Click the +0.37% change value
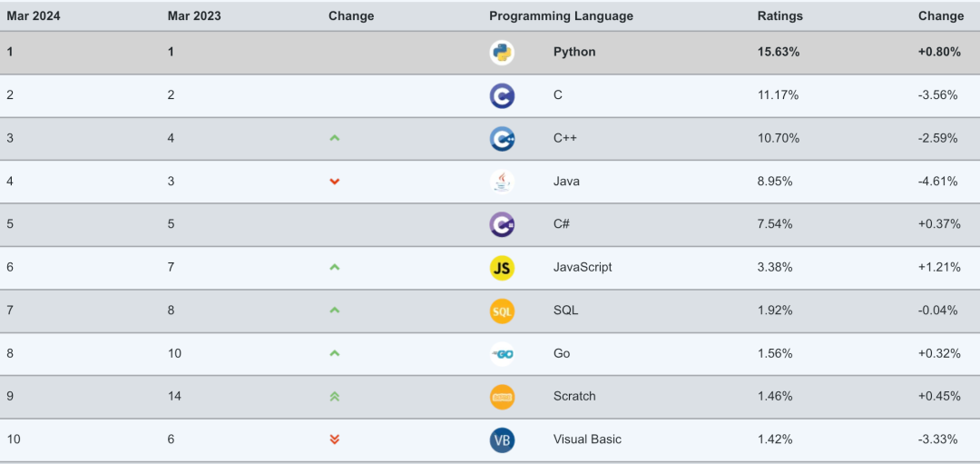980x464 pixels. [939, 224]
